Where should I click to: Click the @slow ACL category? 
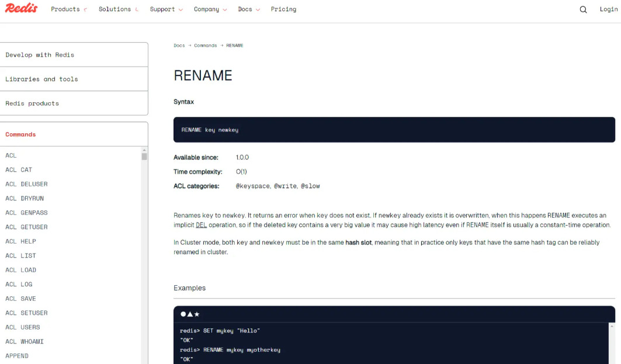coord(310,186)
